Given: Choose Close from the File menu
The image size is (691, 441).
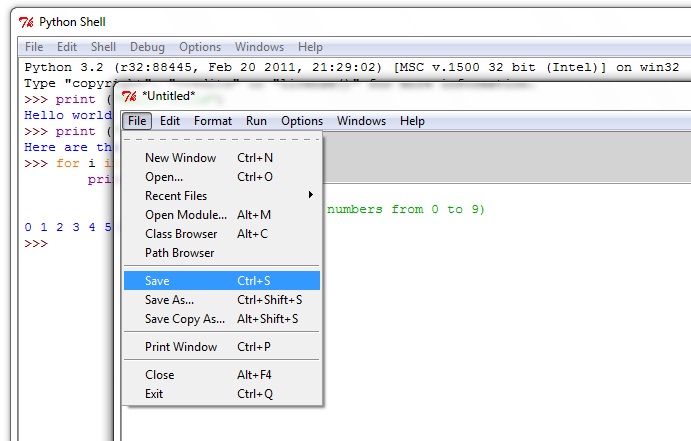Looking at the screenshot, I should click(x=222, y=374).
